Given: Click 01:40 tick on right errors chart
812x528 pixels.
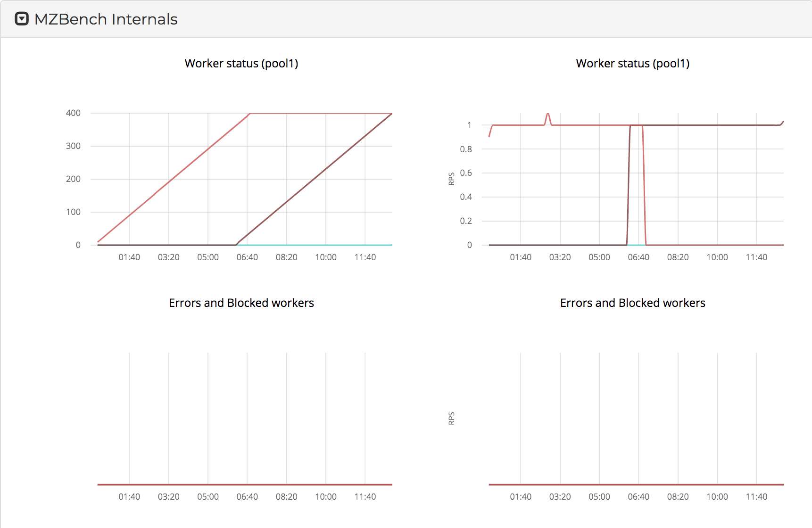Looking at the screenshot, I should [x=521, y=497].
